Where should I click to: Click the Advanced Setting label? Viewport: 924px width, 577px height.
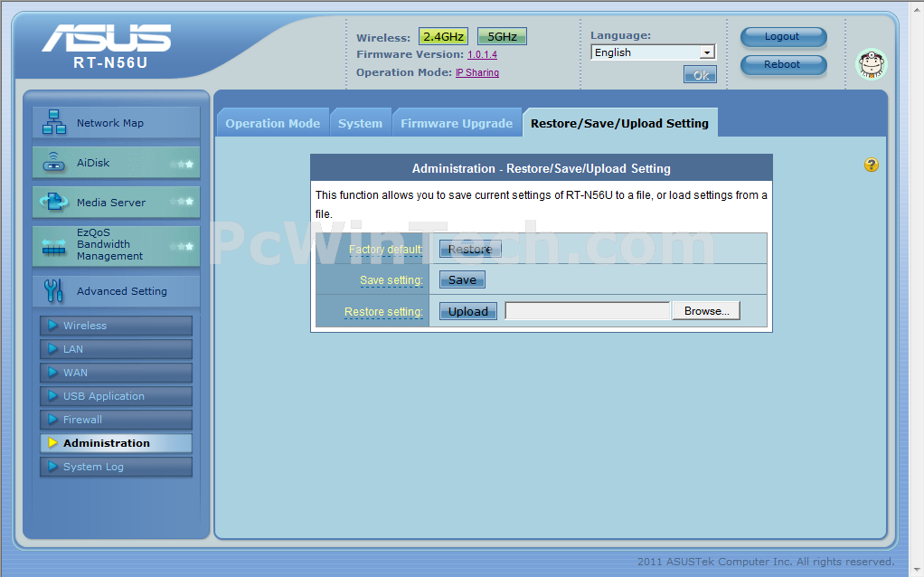[x=122, y=290]
